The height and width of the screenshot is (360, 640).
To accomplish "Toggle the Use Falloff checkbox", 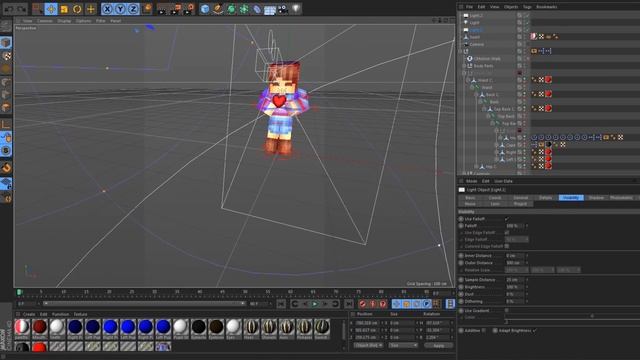I will coord(507,219).
